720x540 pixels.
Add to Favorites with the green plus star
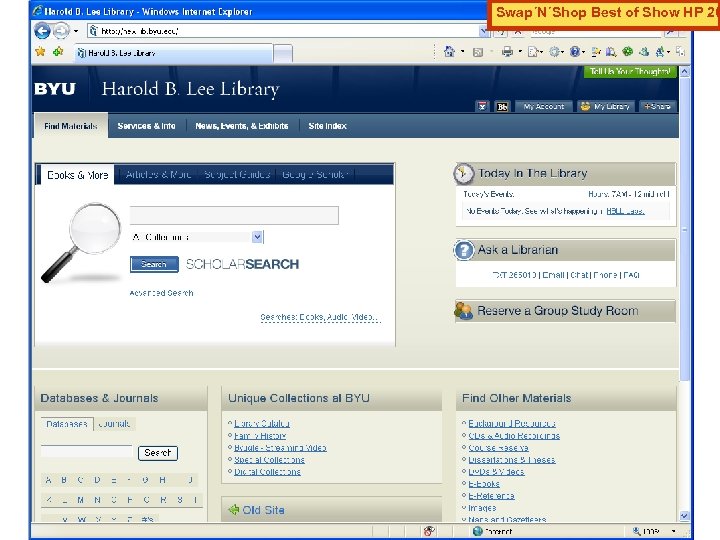pyautogui.click(x=58, y=52)
